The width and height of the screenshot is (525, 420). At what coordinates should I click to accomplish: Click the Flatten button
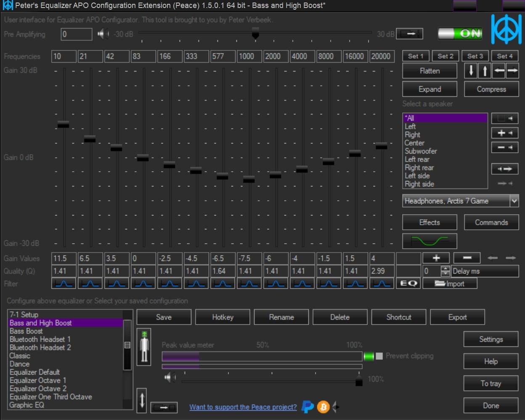[429, 71]
